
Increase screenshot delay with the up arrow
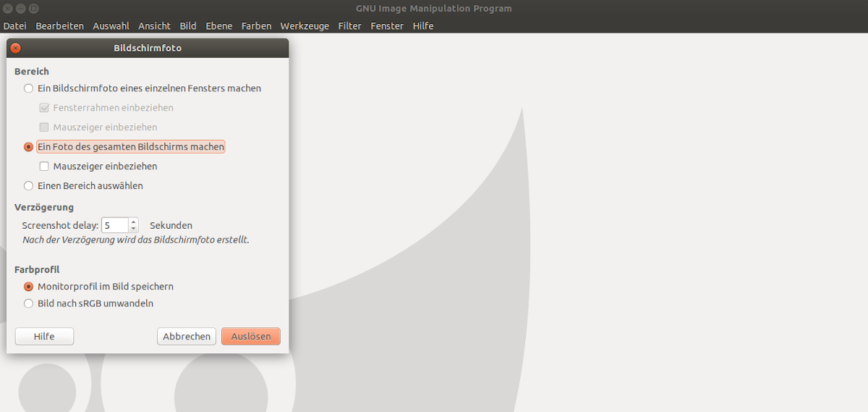[x=133, y=222]
